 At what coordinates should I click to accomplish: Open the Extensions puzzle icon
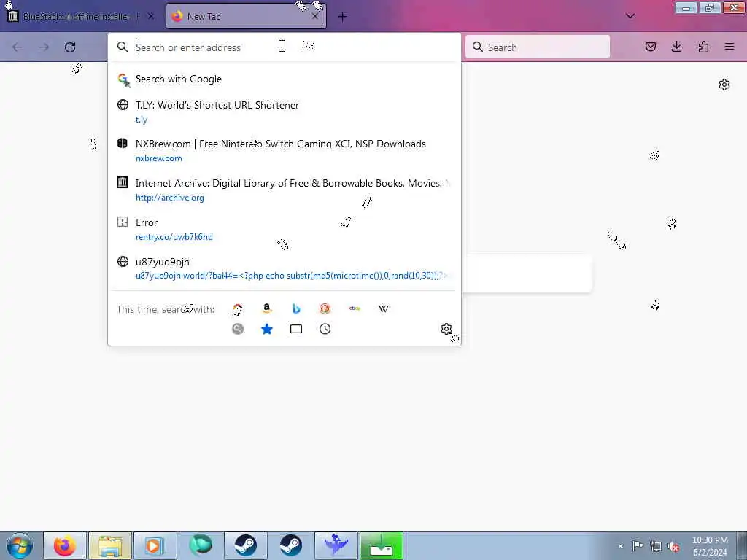point(703,47)
